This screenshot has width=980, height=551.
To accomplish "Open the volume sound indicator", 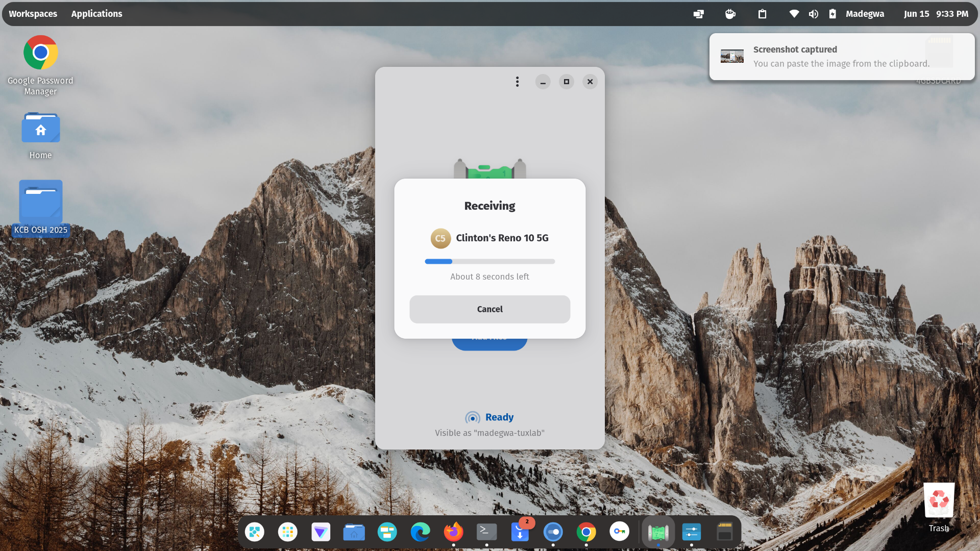I will coord(813,14).
